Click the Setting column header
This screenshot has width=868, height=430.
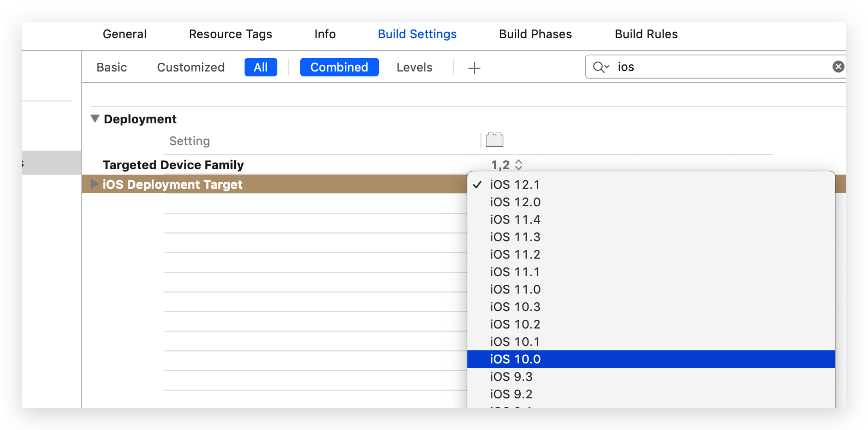point(189,141)
